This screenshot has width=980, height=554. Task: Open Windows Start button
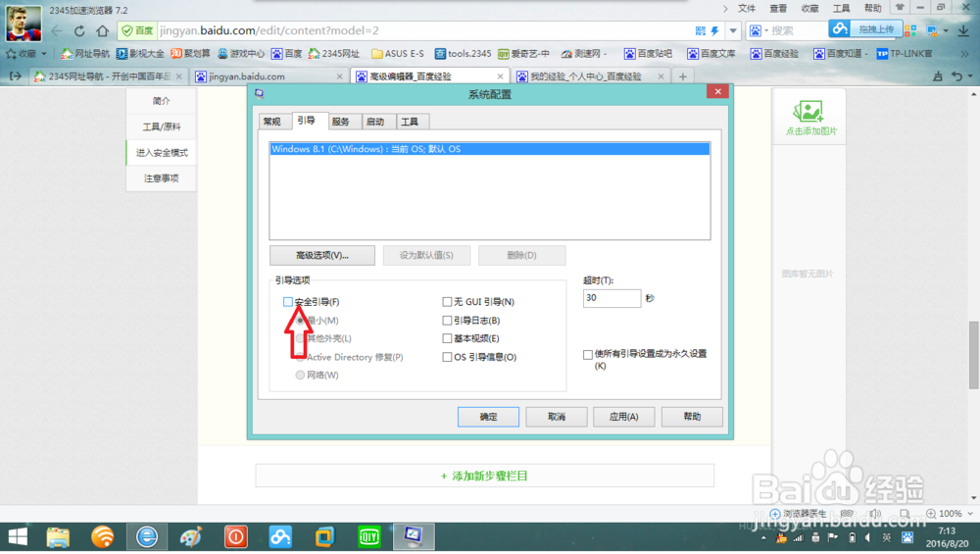pyautogui.click(x=18, y=536)
